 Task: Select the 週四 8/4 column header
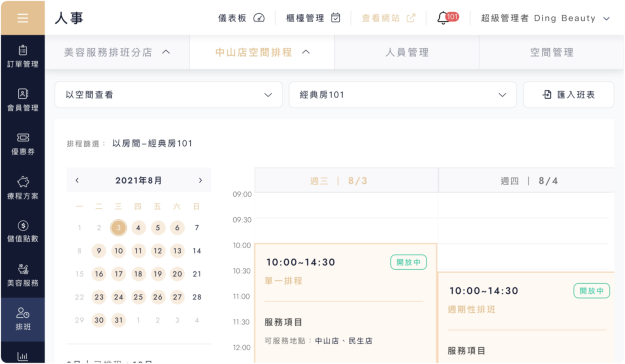click(x=527, y=180)
